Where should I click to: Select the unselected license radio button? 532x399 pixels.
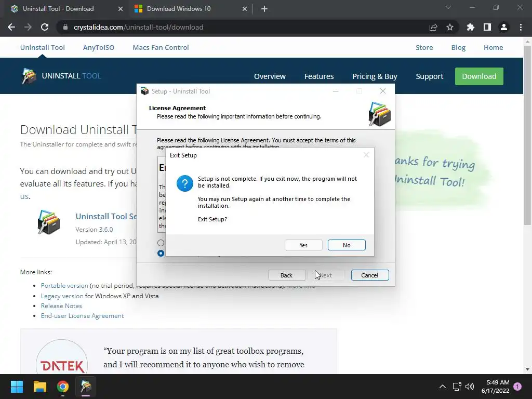point(161,243)
